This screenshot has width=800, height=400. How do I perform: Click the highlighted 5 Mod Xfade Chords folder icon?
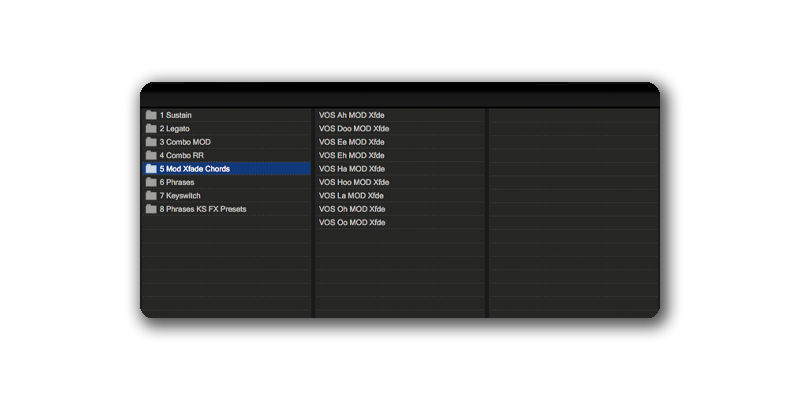click(151, 169)
